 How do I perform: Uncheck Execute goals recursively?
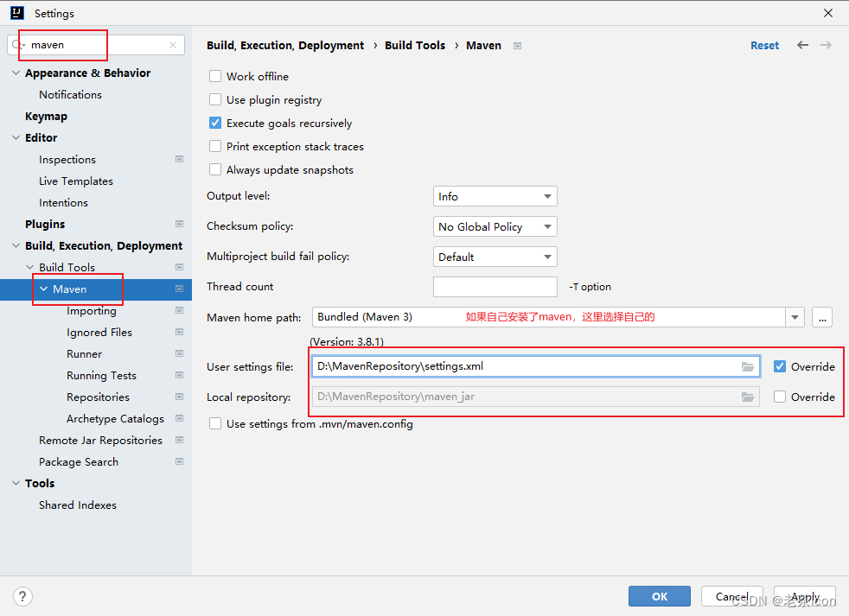coord(215,123)
